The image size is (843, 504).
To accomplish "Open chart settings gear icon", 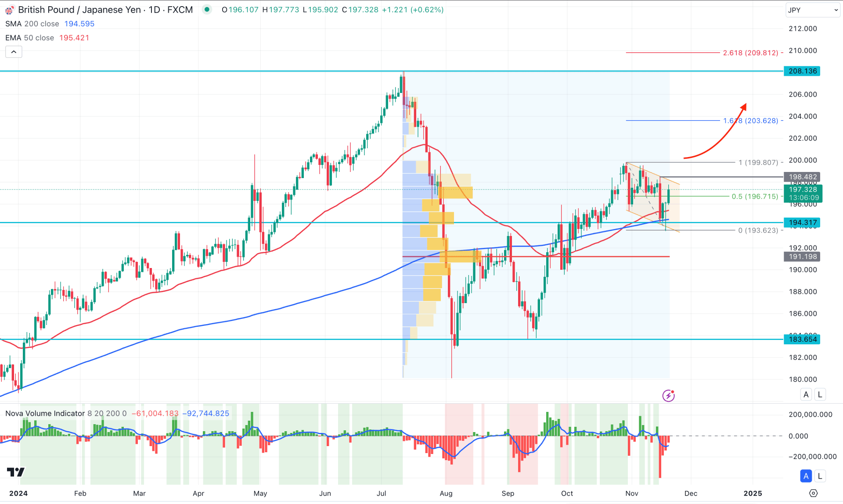I will [813, 493].
